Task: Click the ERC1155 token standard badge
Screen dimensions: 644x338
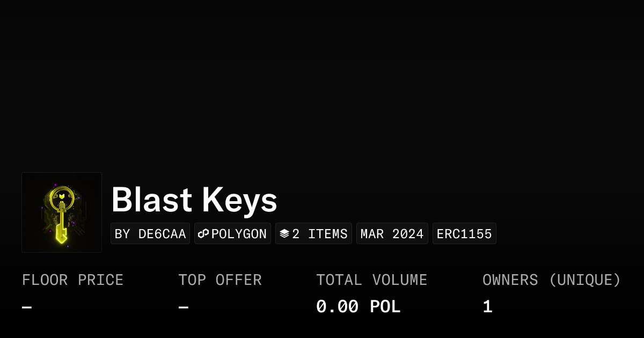Action: click(x=464, y=234)
